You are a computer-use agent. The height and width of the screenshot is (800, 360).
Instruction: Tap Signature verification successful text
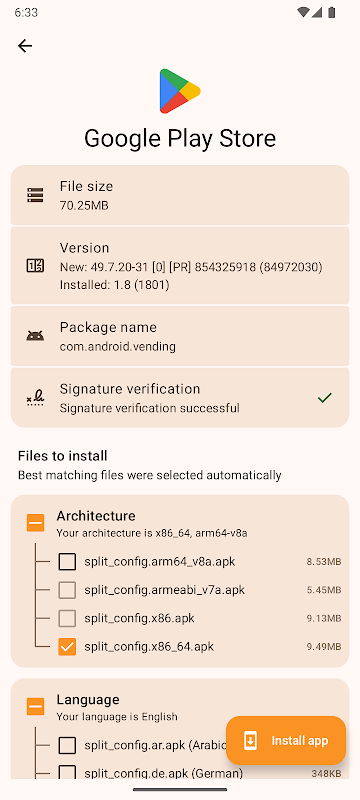click(x=149, y=408)
